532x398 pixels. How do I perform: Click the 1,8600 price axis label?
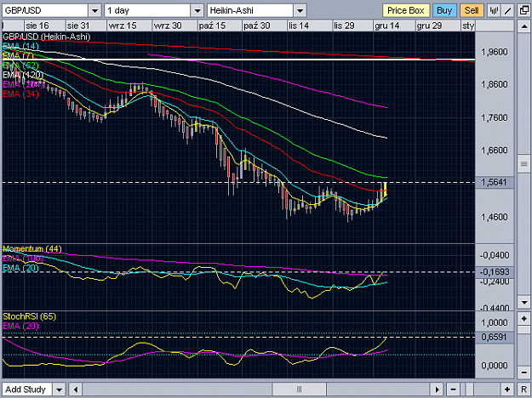tap(495, 84)
